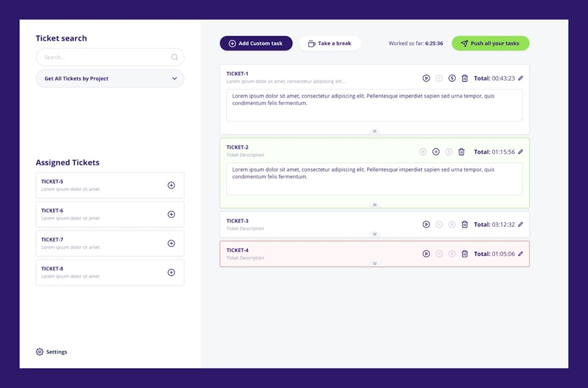Expand the TICKET-4 card details
The width and height of the screenshot is (588, 388).
pyautogui.click(x=374, y=263)
